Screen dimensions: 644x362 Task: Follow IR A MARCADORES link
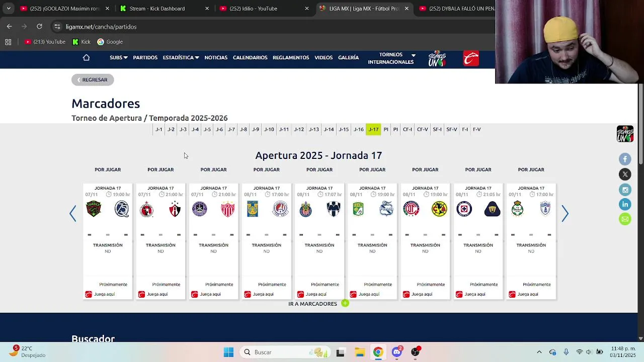pyautogui.click(x=312, y=304)
